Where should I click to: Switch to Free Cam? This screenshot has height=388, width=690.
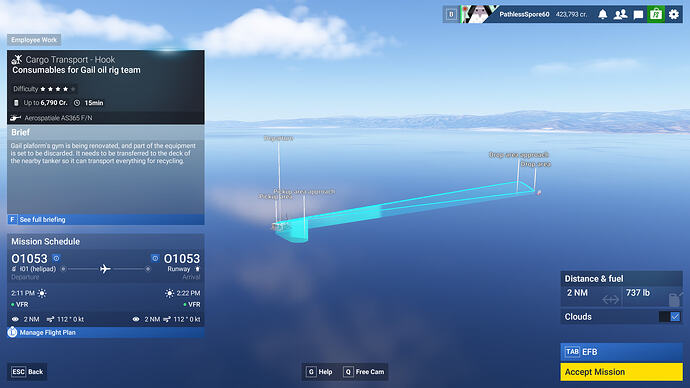tap(364, 372)
